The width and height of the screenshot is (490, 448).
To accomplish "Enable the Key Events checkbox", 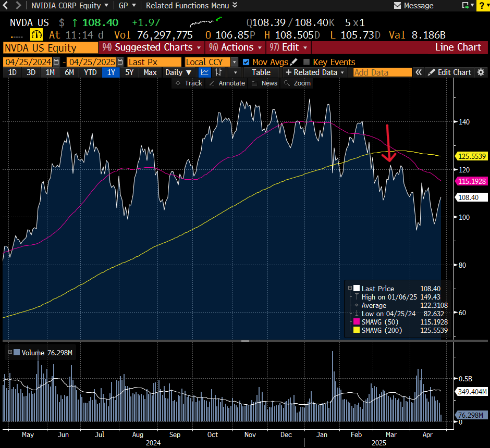I will pyautogui.click(x=307, y=62).
